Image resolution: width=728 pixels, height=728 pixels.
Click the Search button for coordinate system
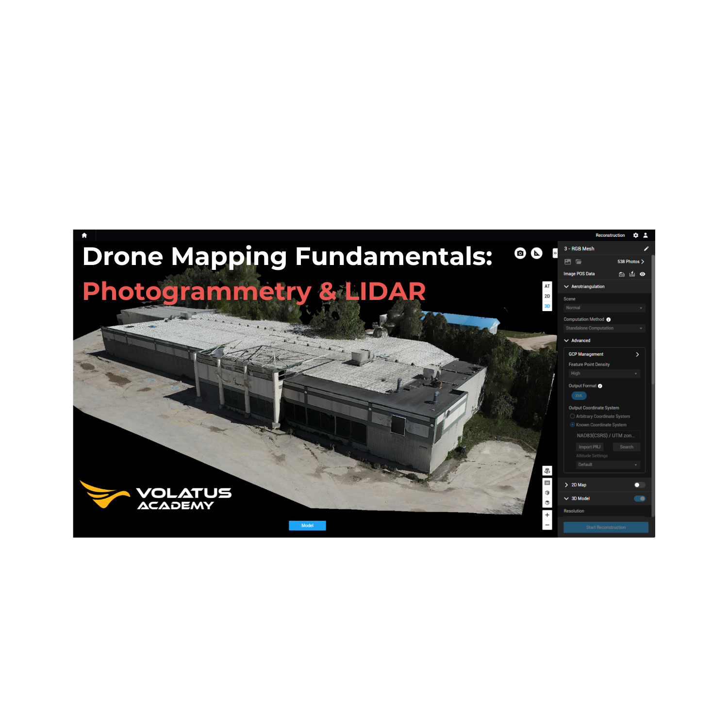coord(627,447)
